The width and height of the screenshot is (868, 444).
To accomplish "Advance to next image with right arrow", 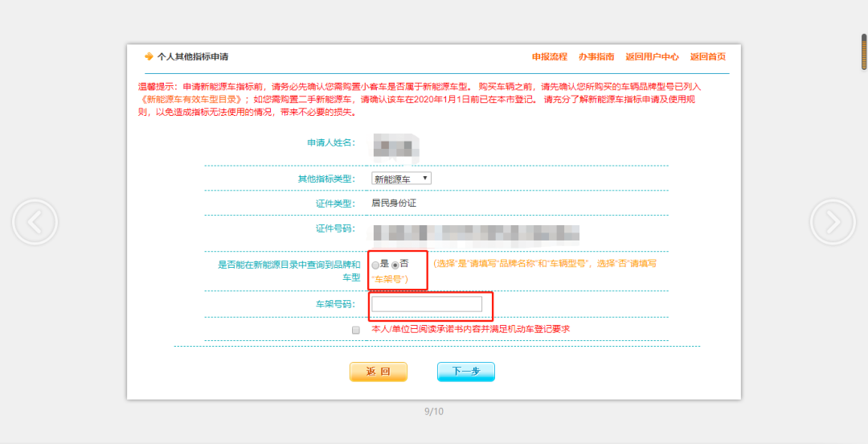I will pos(833,222).
